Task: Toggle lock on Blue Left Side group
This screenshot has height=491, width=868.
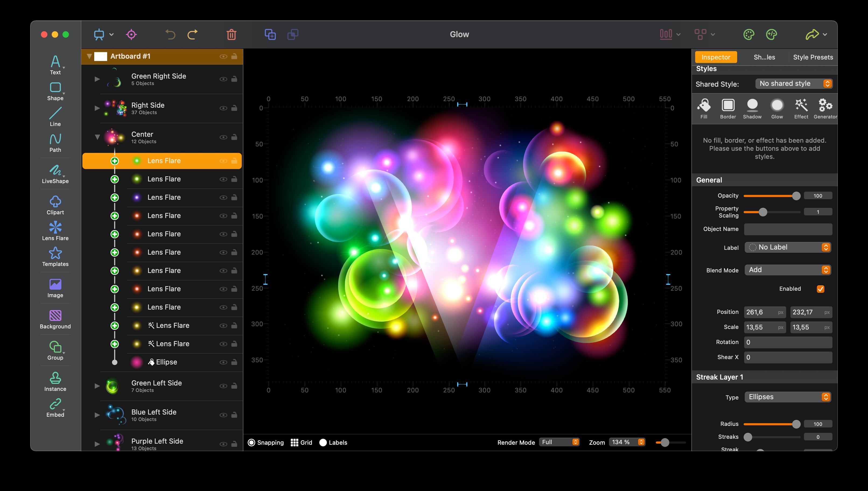Action: 234,415
